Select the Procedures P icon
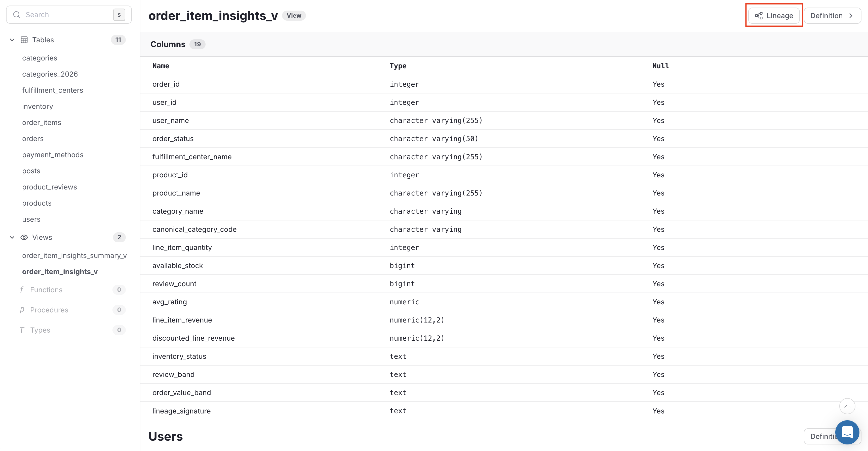The width and height of the screenshot is (868, 451). click(x=22, y=310)
